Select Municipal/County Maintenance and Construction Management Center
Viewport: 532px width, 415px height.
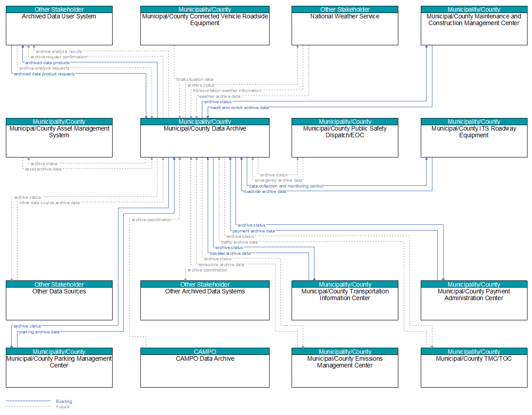[x=474, y=26]
